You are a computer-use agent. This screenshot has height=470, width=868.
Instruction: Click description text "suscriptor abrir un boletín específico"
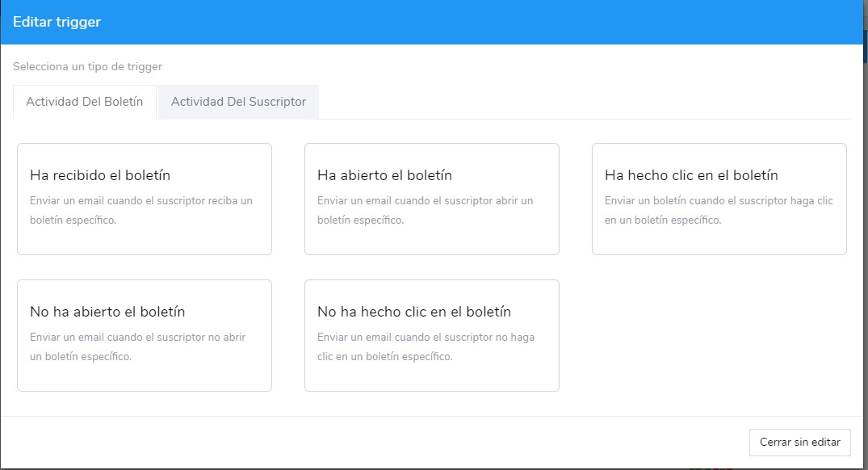(426, 210)
